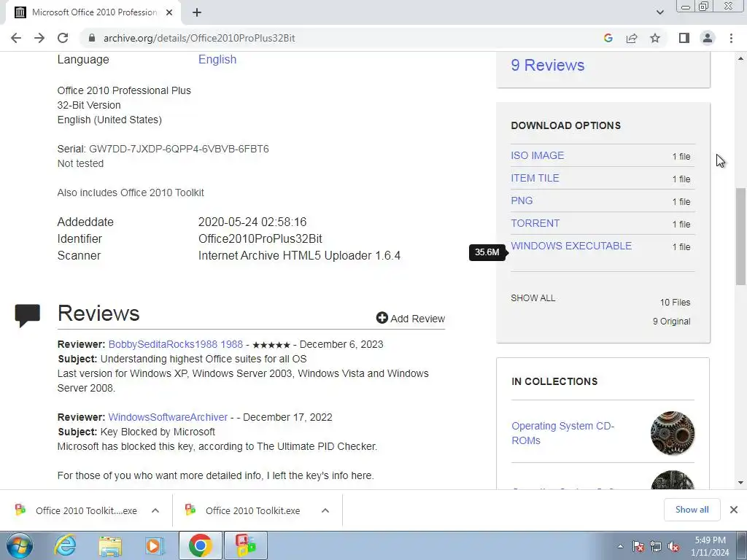Show hidden system tray icons

(x=620, y=546)
